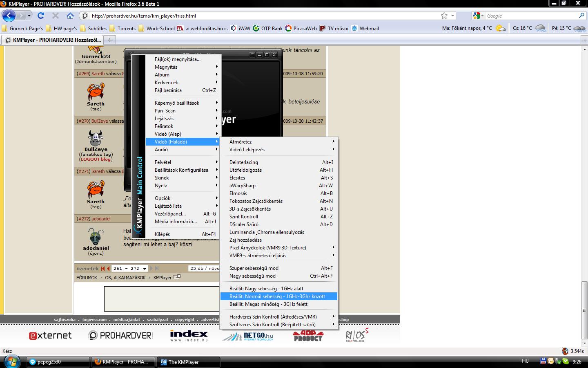Select Kilépés to exit KMPlayer
Viewport: 588px width, 368px height.
pos(184,234)
